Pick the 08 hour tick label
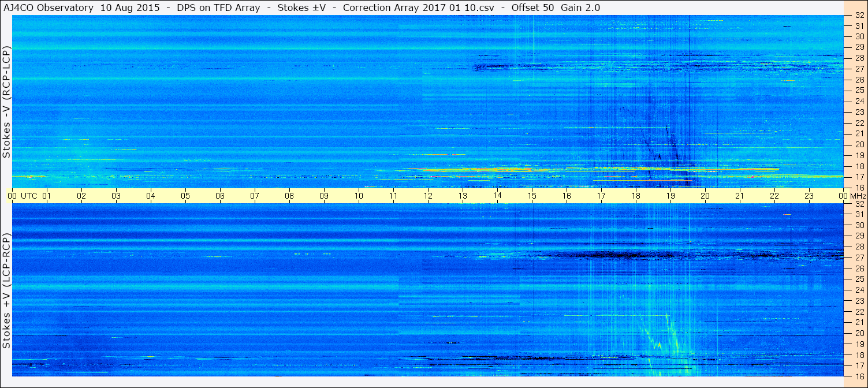868x388 pixels. pos(289,196)
